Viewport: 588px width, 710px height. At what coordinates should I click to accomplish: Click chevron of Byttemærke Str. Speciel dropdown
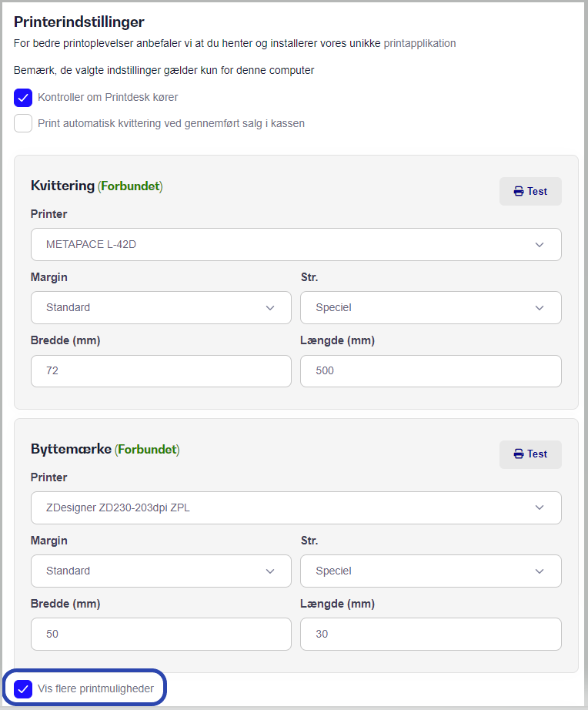pos(539,571)
